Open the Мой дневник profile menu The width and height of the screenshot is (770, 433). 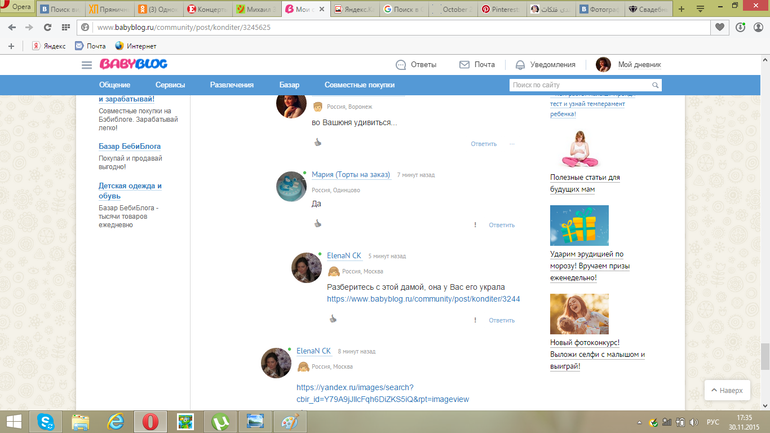pos(629,64)
